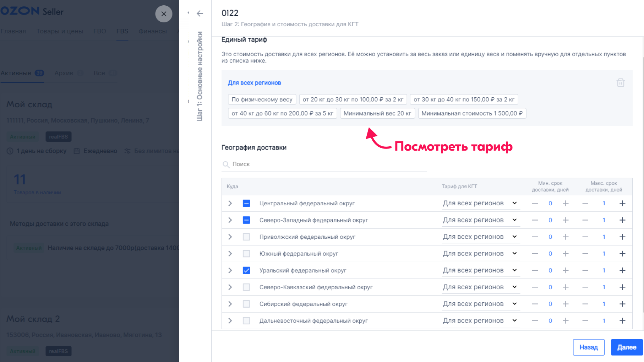Click the Поиск search field

point(327,164)
